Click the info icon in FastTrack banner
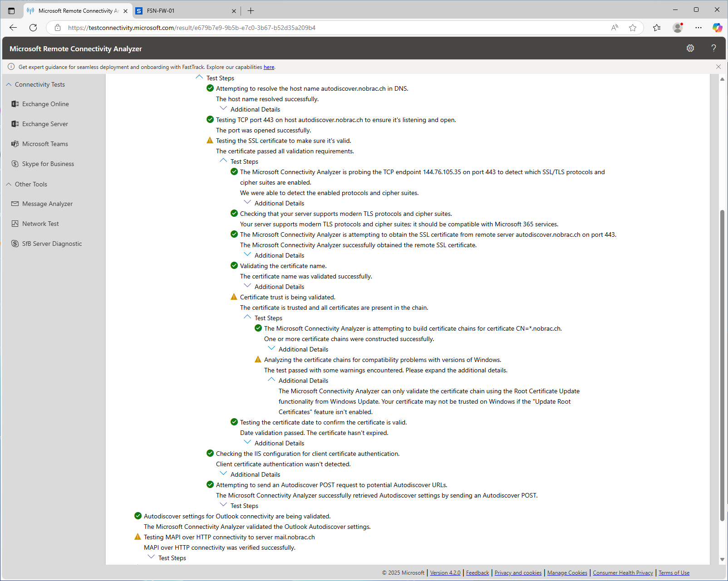Image resolution: width=728 pixels, height=581 pixels. pyautogui.click(x=11, y=67)
